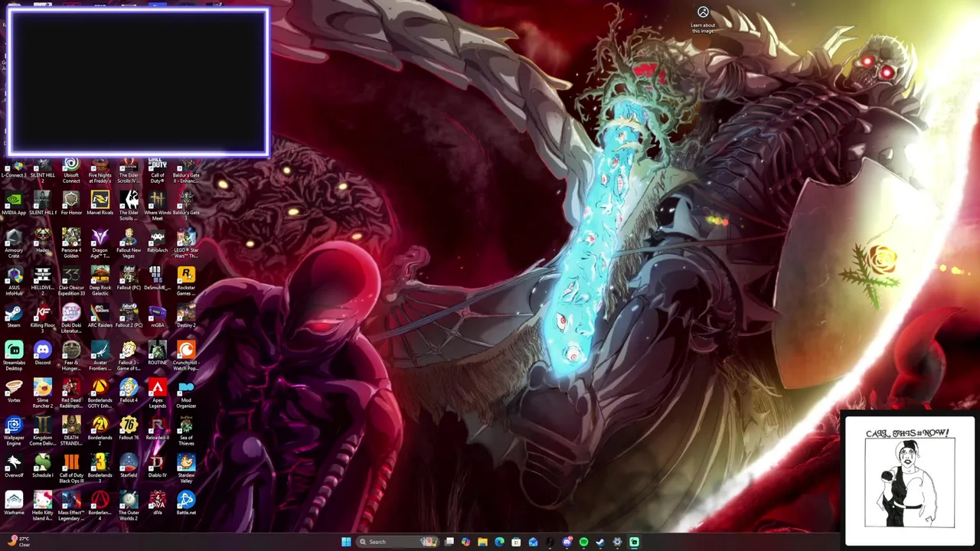Screen dimensions: 980x551
Task: Select LEGO Star Wars desktop icon
Action: tap(186, 244)
